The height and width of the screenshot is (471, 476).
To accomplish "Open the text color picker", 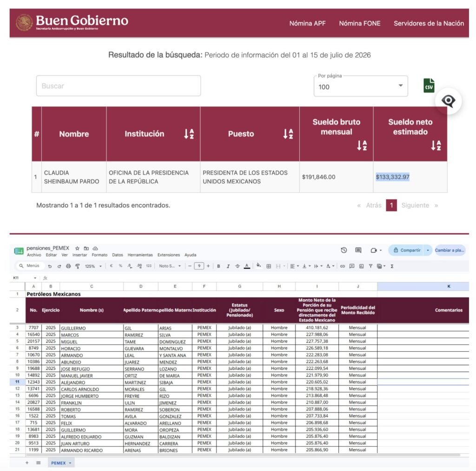I will tap(247, 266).
